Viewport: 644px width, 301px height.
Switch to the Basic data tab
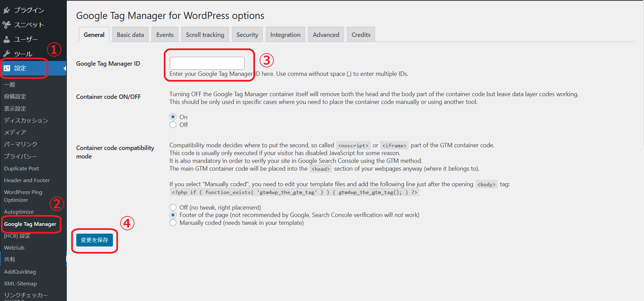[130, 35]
